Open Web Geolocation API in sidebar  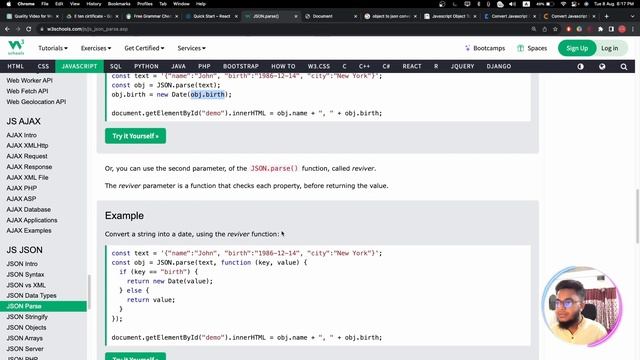click(x=36, y=102)
